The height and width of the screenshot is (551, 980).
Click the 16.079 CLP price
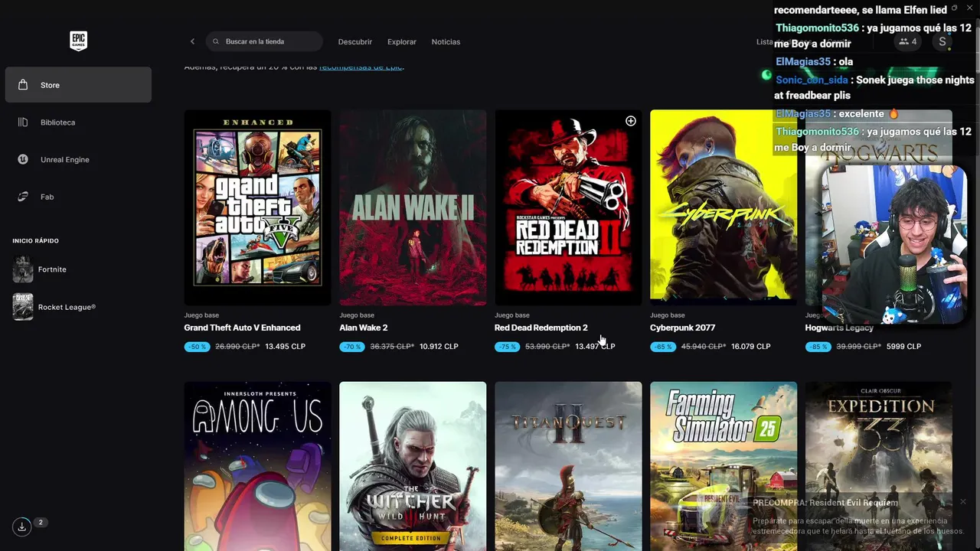tap(751, 347)
